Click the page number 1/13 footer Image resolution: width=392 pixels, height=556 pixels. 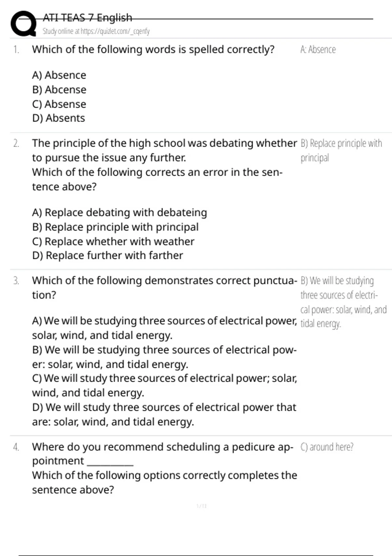(x=202, y=506)
